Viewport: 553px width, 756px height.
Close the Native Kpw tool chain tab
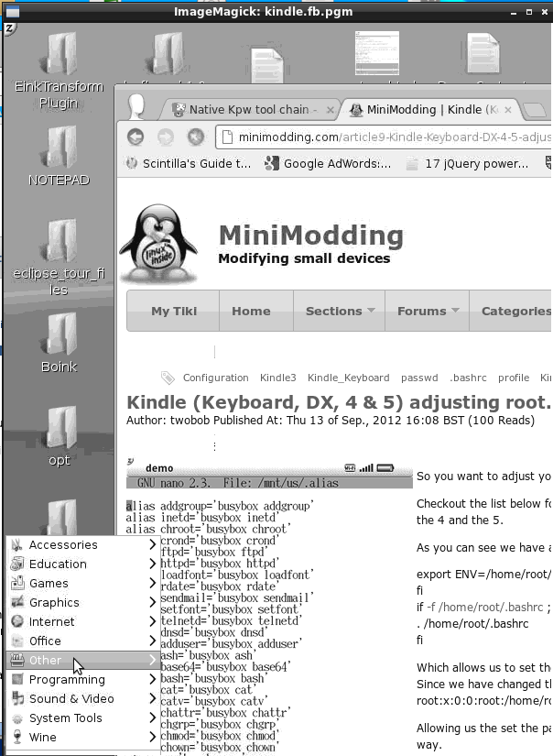(x=331, y=110)
